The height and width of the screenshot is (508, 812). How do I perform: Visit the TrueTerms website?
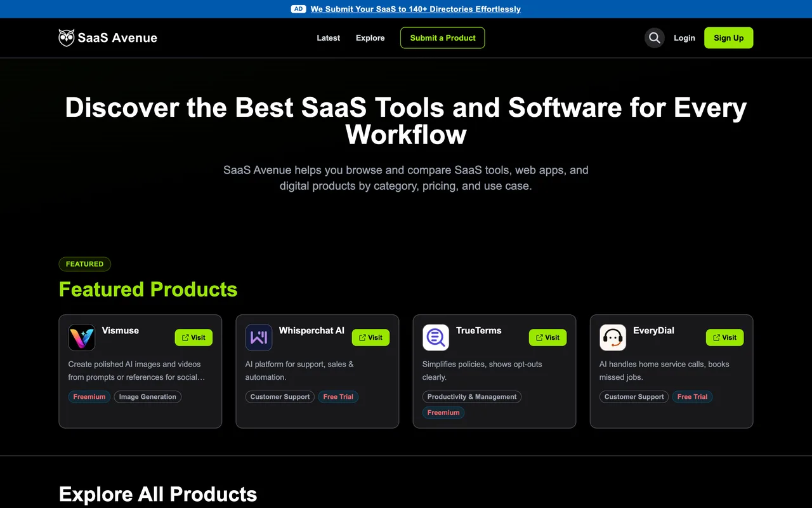click(547, 338)
